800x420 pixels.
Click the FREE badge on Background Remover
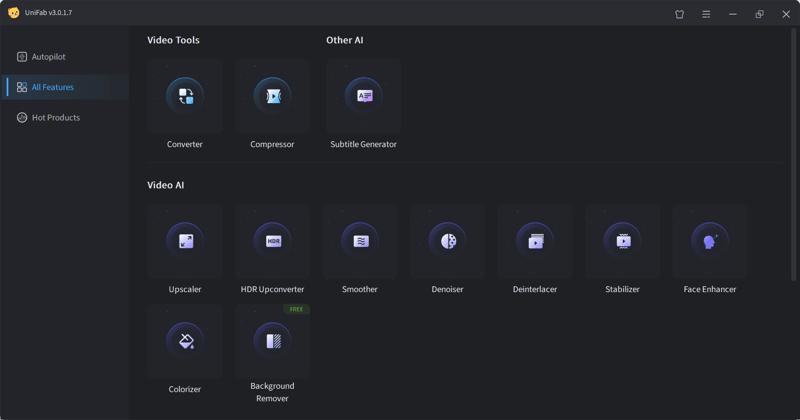[296, 309]
